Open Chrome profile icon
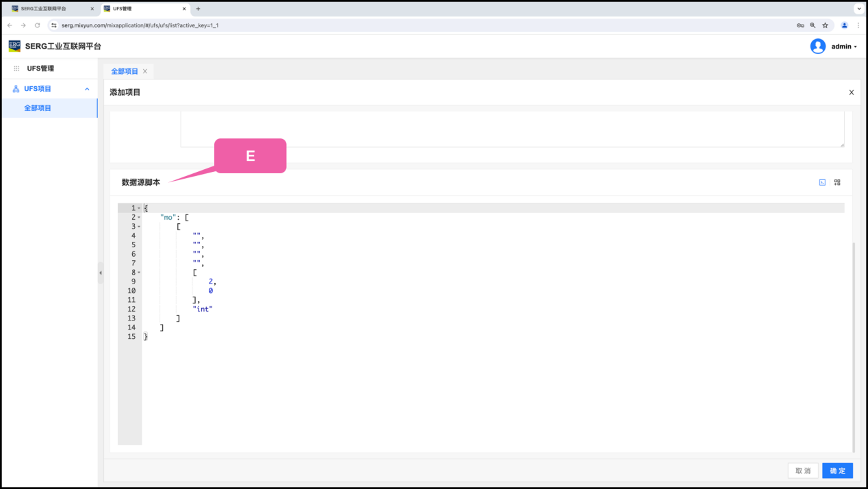The height and width of the screenshot is (489, 868). (x=844, y=25)
